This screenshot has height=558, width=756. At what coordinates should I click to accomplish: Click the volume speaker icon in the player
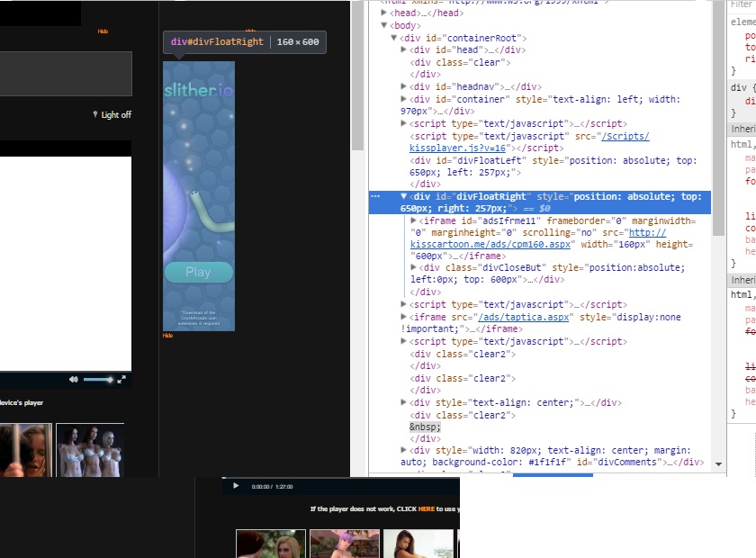click(73, 380)
